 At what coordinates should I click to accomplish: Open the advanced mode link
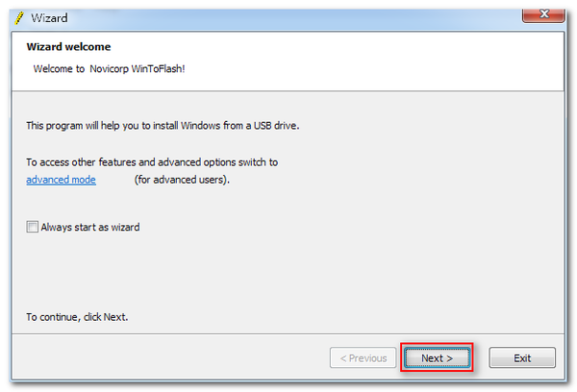pos(62,180)
